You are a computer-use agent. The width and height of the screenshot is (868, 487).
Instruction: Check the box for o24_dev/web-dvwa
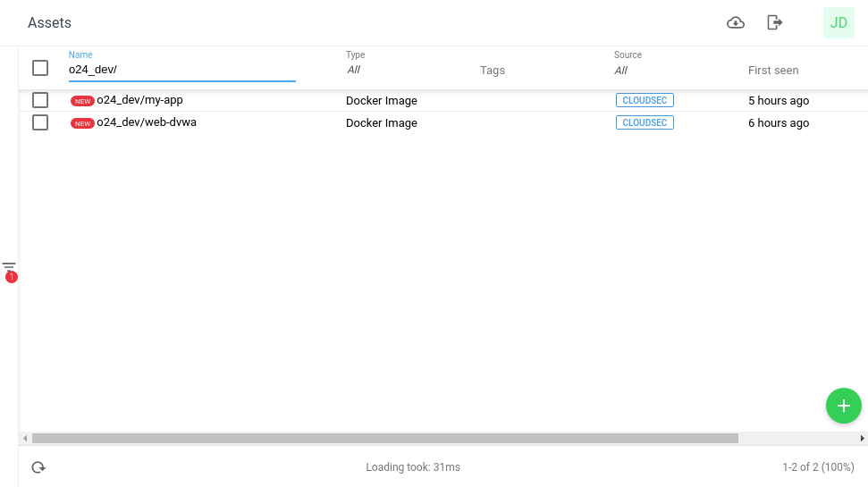tap(40, 122)
